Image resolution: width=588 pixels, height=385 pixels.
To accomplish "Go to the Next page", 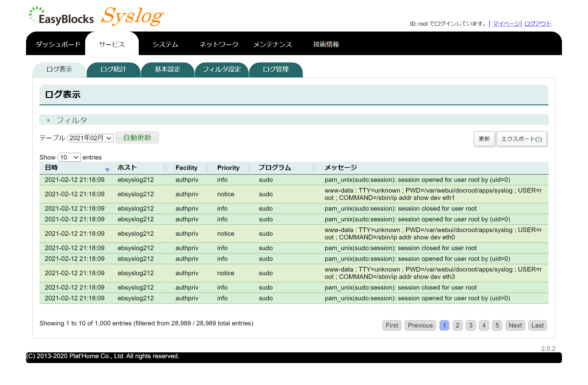I will [x=515, y=325].
